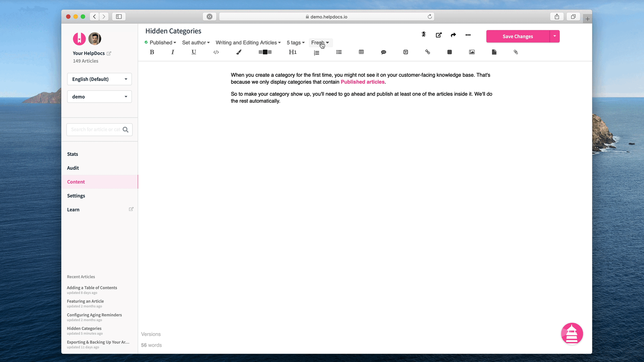The width and height of the screenshot is (644, 362).
Task: Open the H1 heading tool
Action: (293, 52)
